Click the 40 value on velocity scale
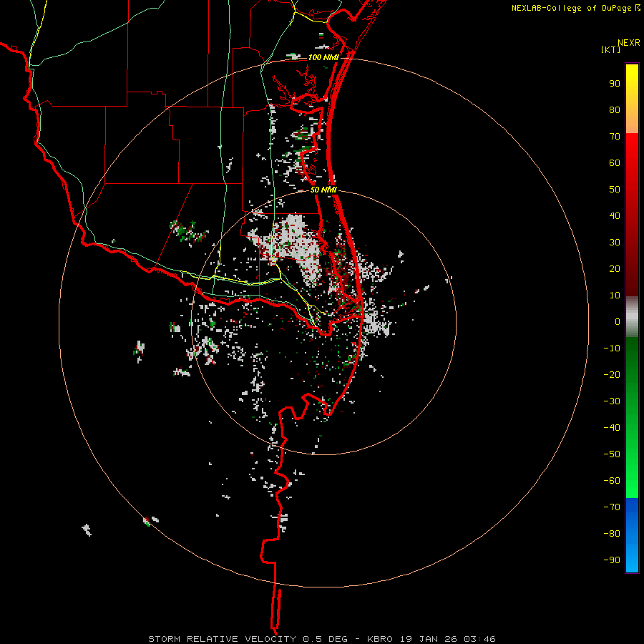644x644 pixels. point(615,215)
